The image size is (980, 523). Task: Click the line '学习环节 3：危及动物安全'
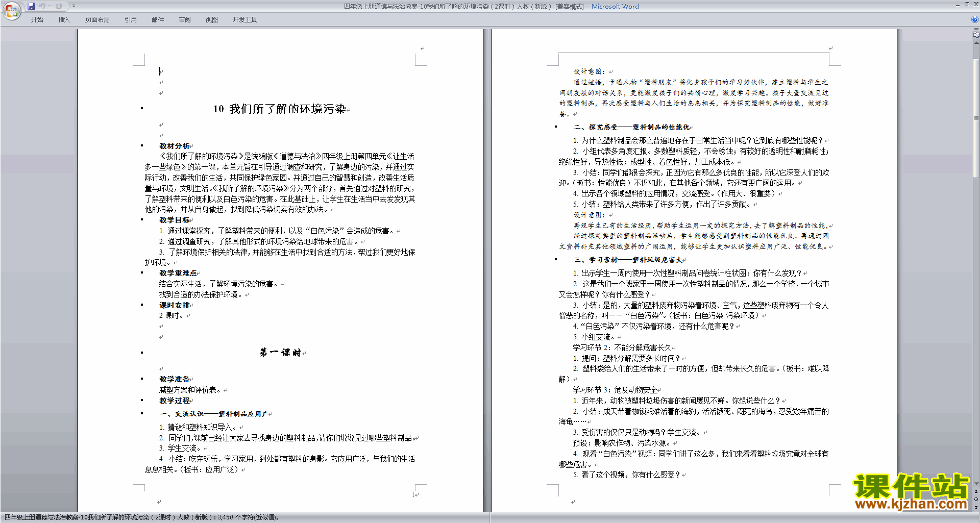pos(615,390)
